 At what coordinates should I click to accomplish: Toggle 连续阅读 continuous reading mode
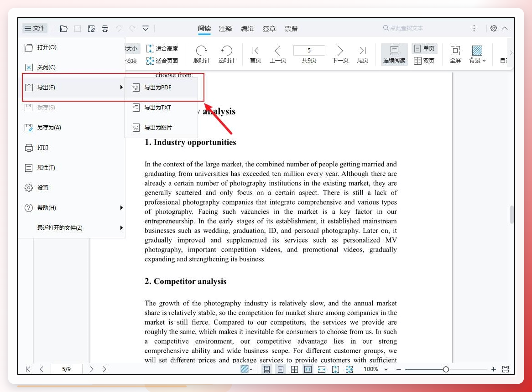pos(394,54)
